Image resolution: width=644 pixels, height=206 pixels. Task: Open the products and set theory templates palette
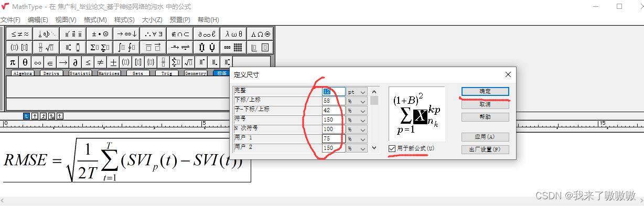pyautogui.click(x=207, y=47)
